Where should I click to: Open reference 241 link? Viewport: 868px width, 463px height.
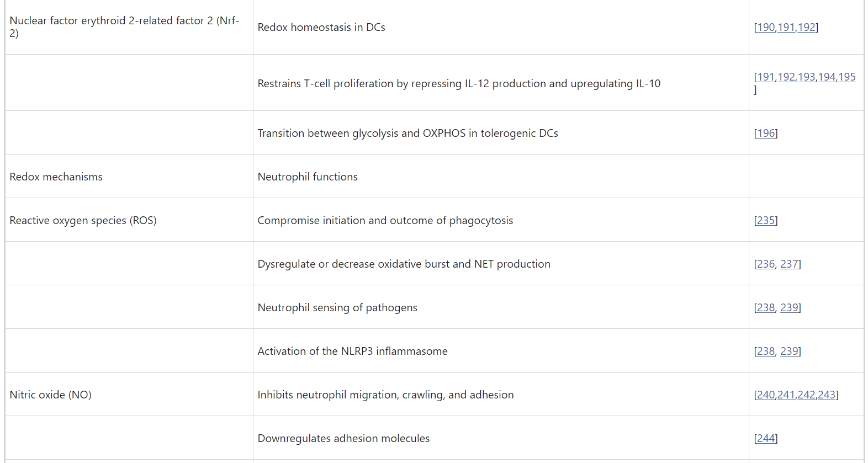pyautogui.click(x=786, y=395)
